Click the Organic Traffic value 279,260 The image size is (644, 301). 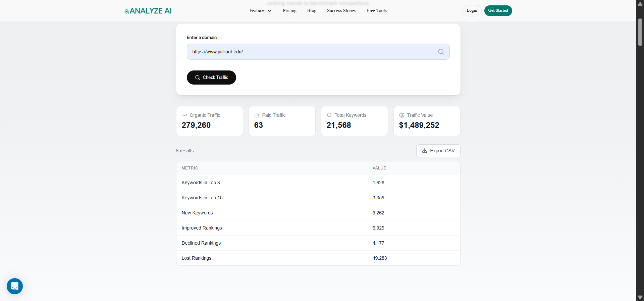(196, 125)
